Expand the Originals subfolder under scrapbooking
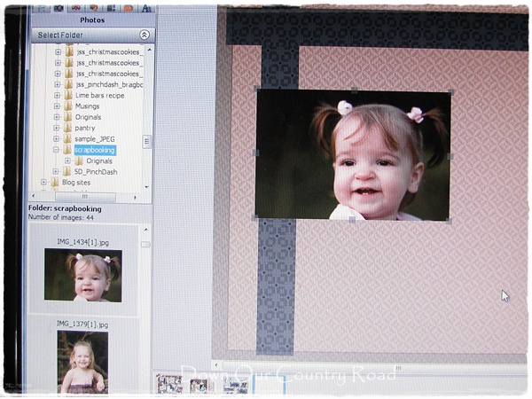The image size is (532, 399). click(67, 160)
